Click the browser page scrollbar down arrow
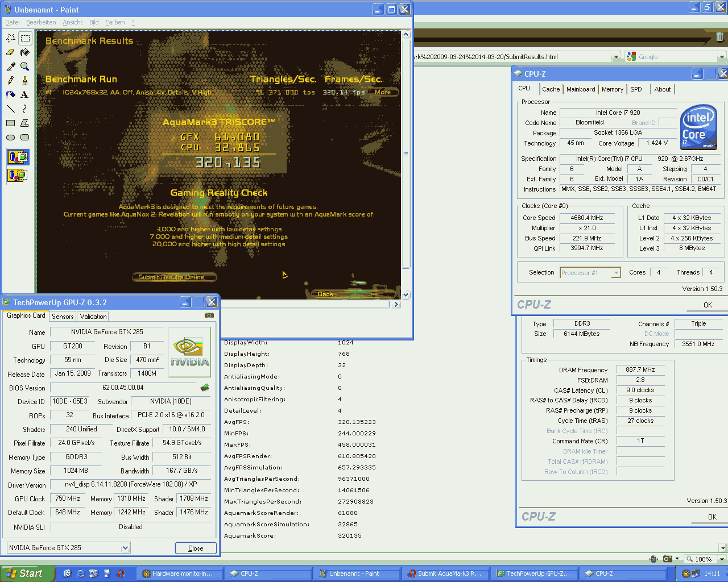This screenshot has height=582, width=728. tap(723, 548)
